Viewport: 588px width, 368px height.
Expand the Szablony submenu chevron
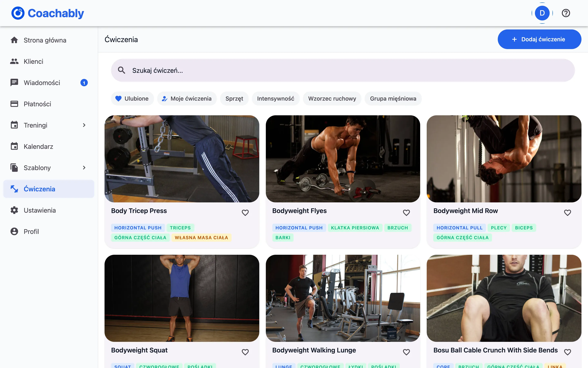84,168
